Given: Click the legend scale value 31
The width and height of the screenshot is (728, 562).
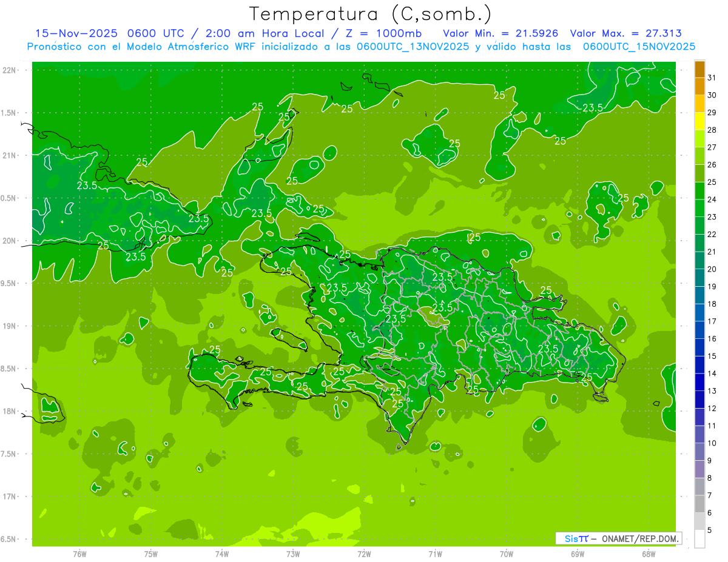Looking at the screenshot, I should (712, 78).
